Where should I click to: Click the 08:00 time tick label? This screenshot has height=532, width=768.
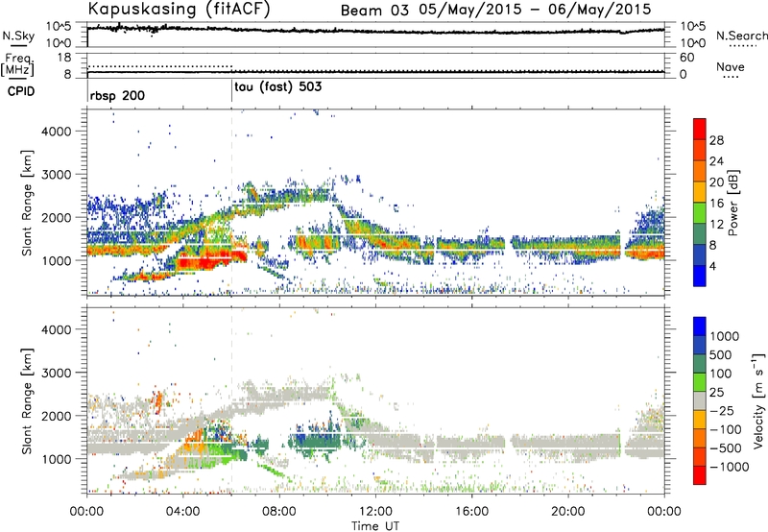[x=279, y=512]
